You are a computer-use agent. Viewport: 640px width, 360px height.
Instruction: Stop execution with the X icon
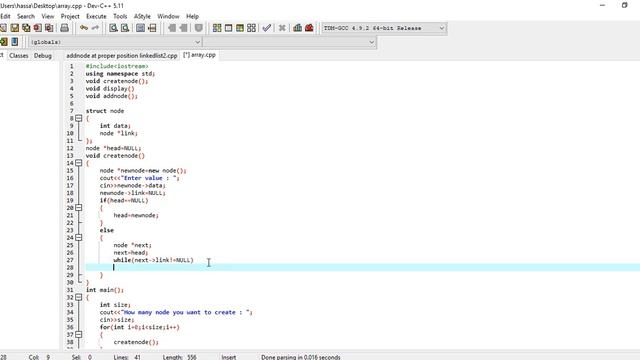(x=282, y=28)
